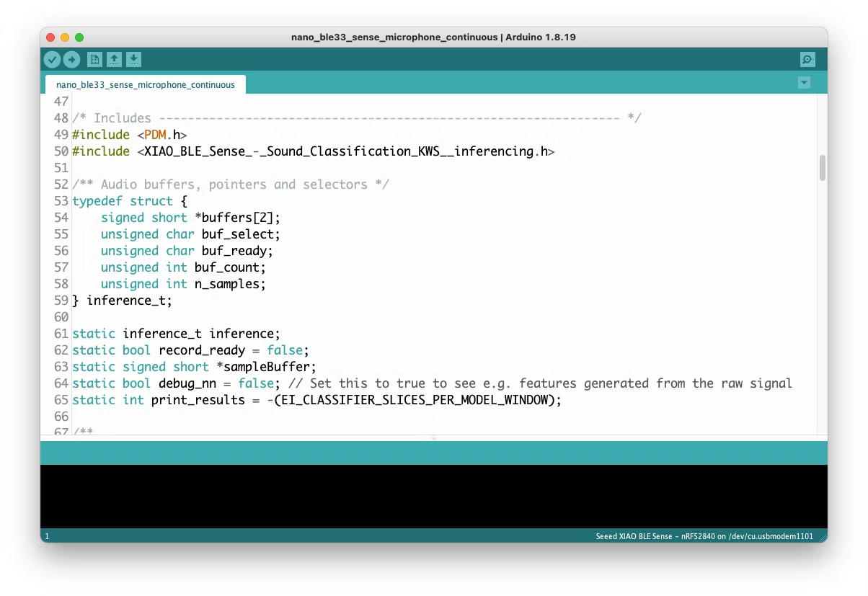
Task: Click on 'debug_nn' on line 64
Action: [x=187, y=383]
